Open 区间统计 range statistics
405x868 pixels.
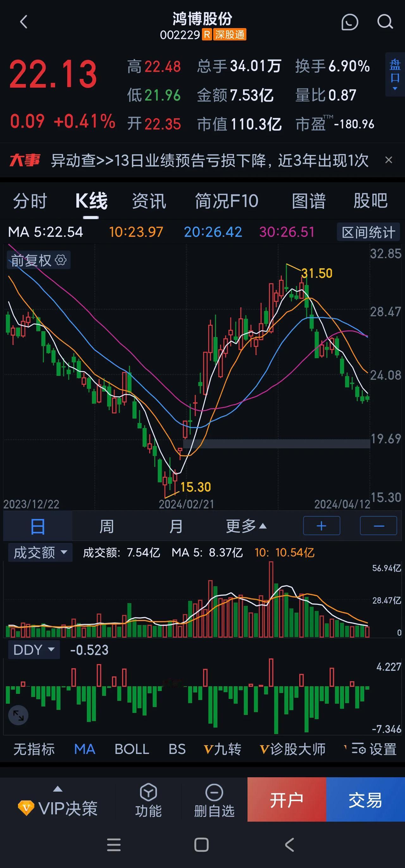[x=368, y=232]
